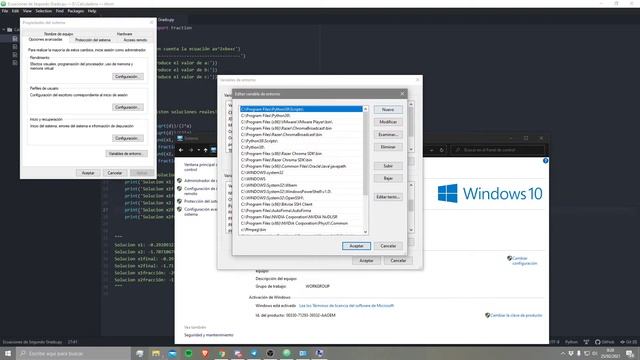Select the Bitvise SSH Client path entry
The image size is (640, 360).
pos(301,204)
